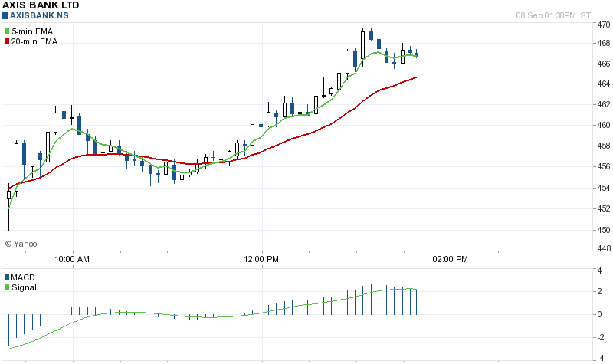This screenshot has height=364, width=613.
Task: Select the MACD legend label
Action: (23, 277)
